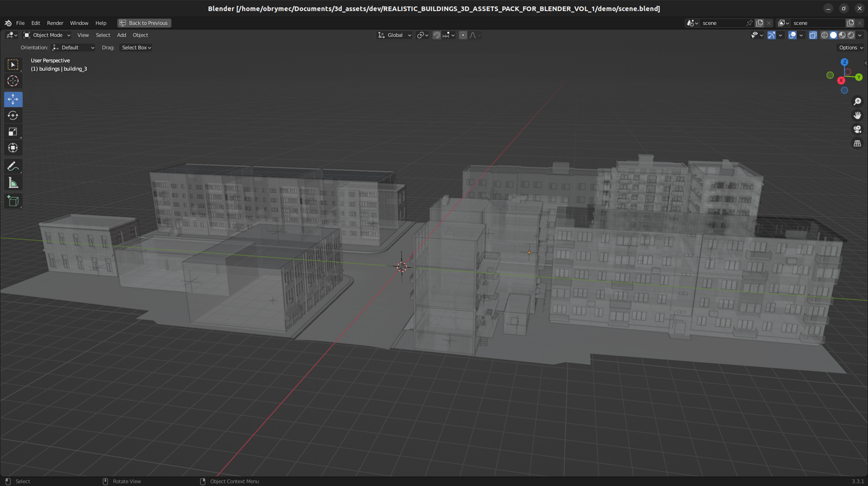This screenshot has width=868, height=486.
Task: Open the viewport shading options arrow
Action: (x=860, y=35)
